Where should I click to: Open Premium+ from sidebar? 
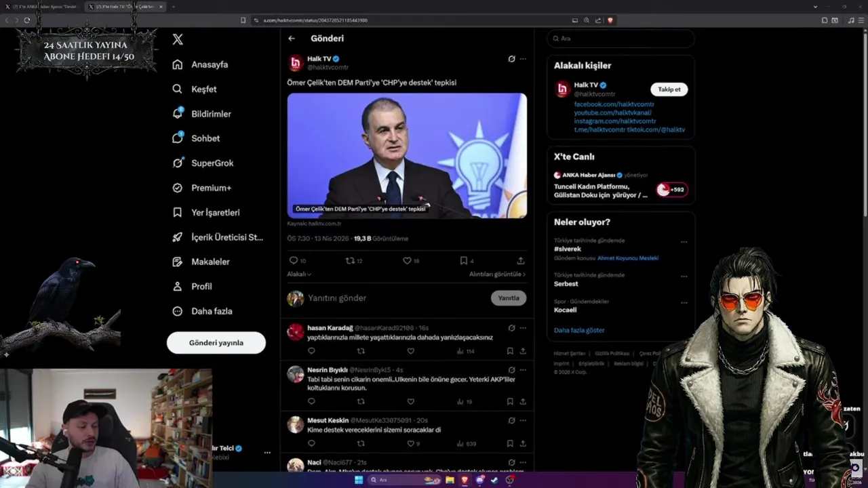[x=201, y=188]
